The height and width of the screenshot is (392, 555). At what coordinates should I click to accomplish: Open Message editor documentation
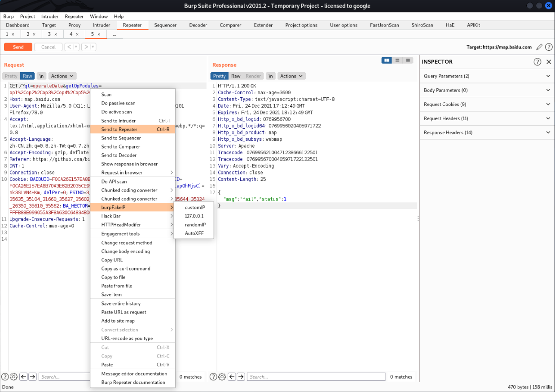click(x=132, y=374)
